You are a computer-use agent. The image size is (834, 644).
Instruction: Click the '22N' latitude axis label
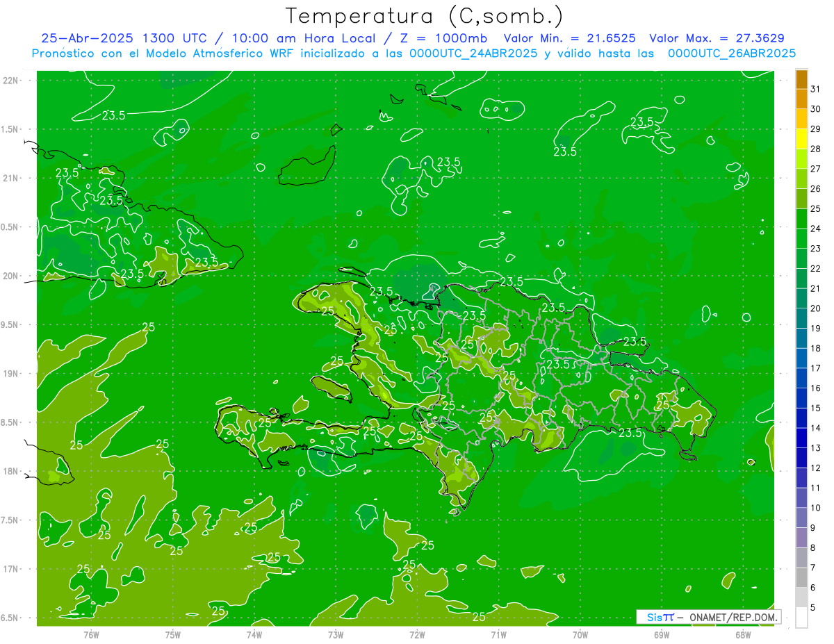tap(10, 81)
